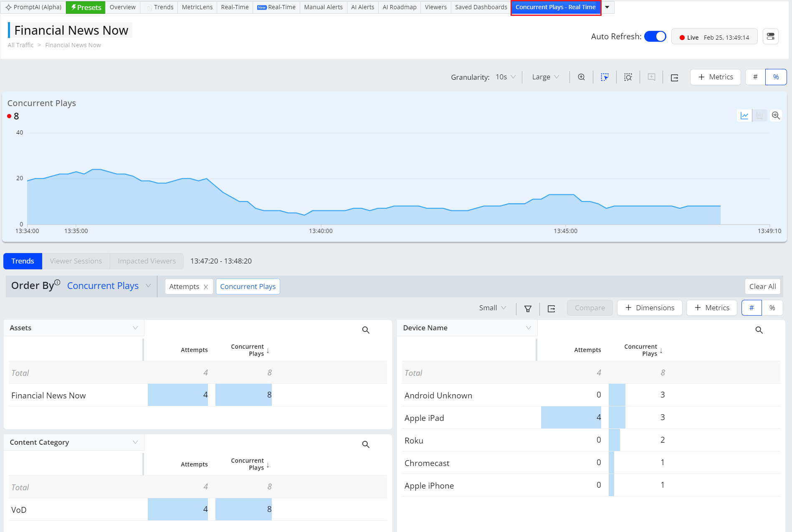Viewport: 792px width, 532px height.
Task: Search within the Device Name table
Action: tap(759, 330)
